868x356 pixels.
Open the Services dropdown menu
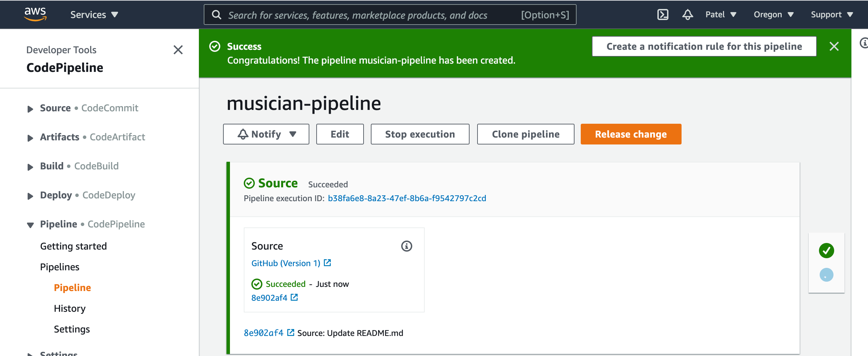coord(94,15)
